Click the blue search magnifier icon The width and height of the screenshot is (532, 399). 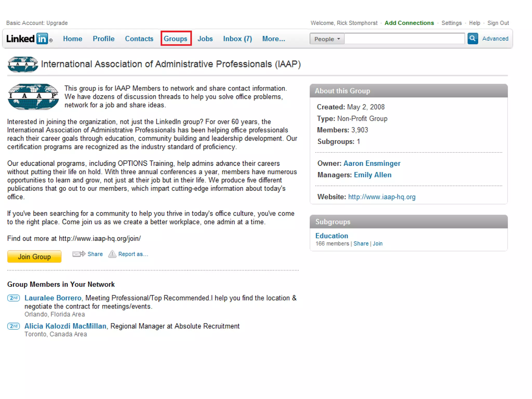coord(473,38)
